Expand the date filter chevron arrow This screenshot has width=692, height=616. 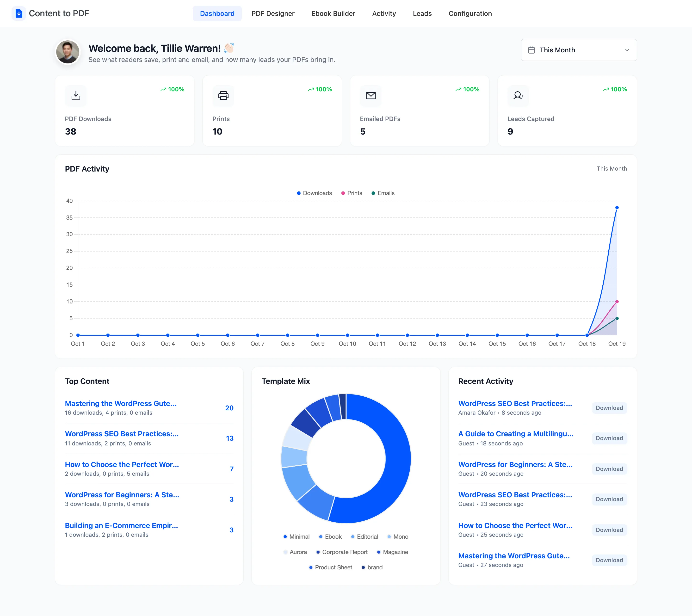tap(627, 50)
